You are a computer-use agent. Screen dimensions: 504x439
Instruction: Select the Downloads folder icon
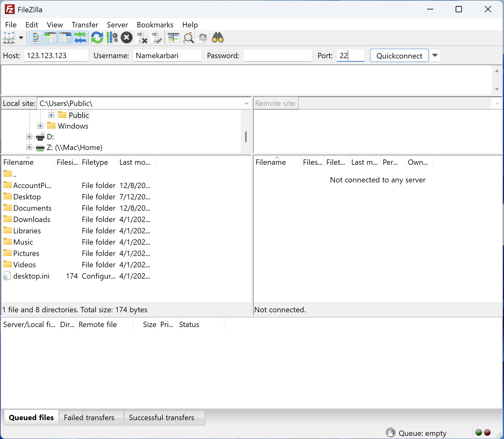8,219
